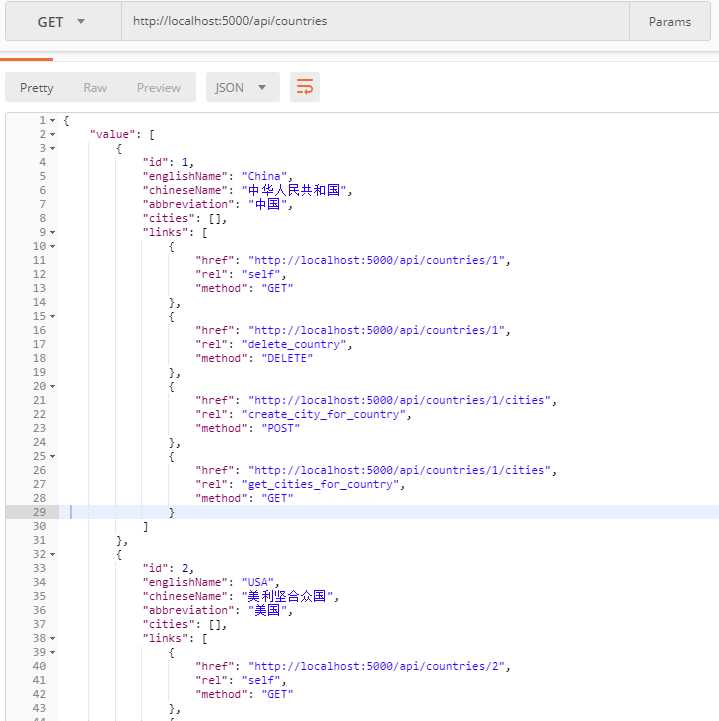Click the "delete_country" rel value
The image size is (719, 721).
point(294,344)
